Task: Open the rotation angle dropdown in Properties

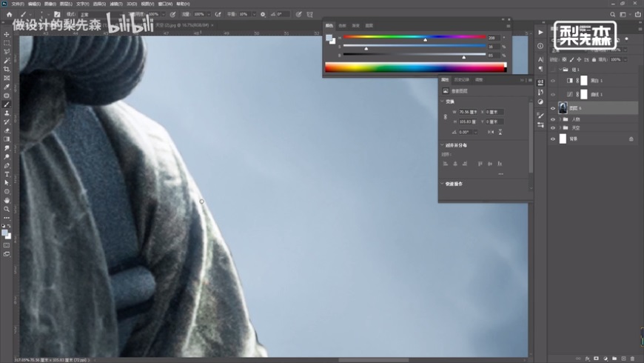Action: click(x=476, y=132)
